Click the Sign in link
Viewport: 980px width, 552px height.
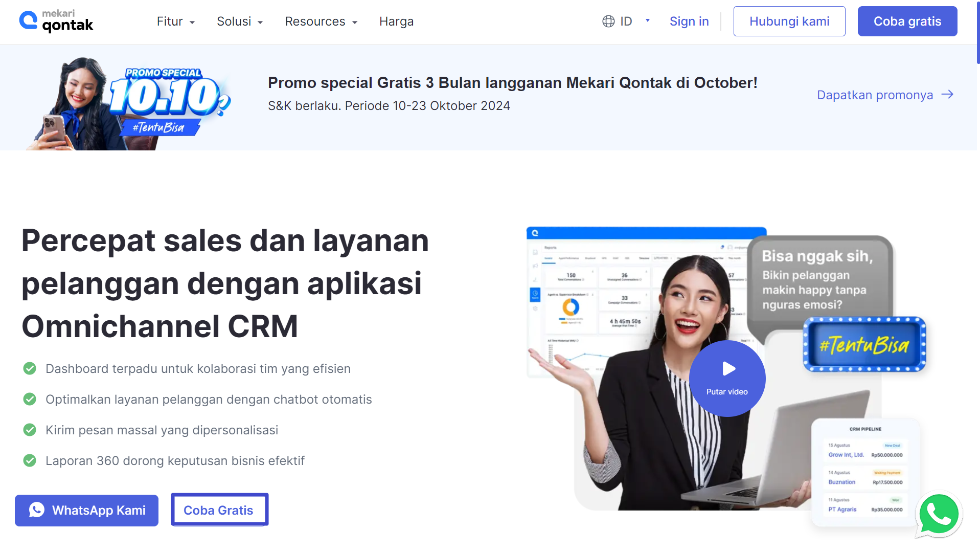pos(689,21)
